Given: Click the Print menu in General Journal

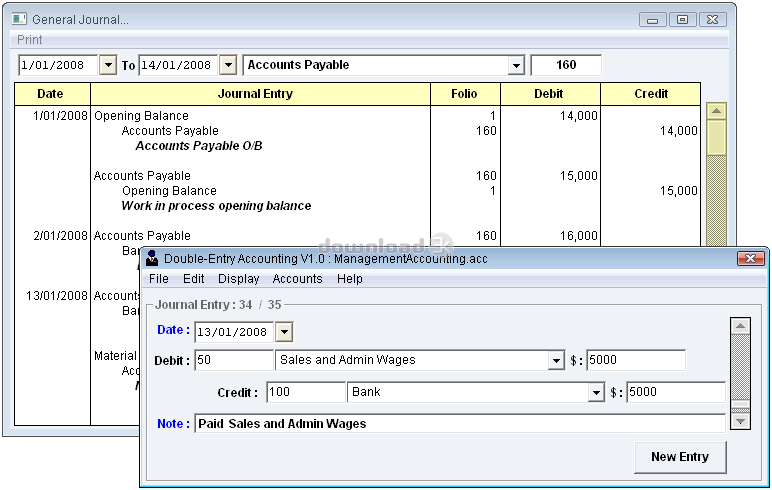Looking at the screenshot, I should 30,40.
